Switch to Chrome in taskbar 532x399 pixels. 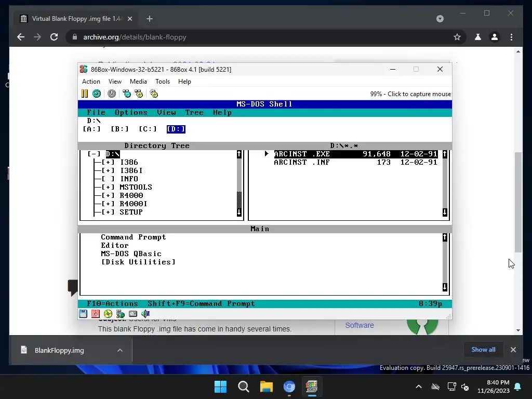click(289, 387)
